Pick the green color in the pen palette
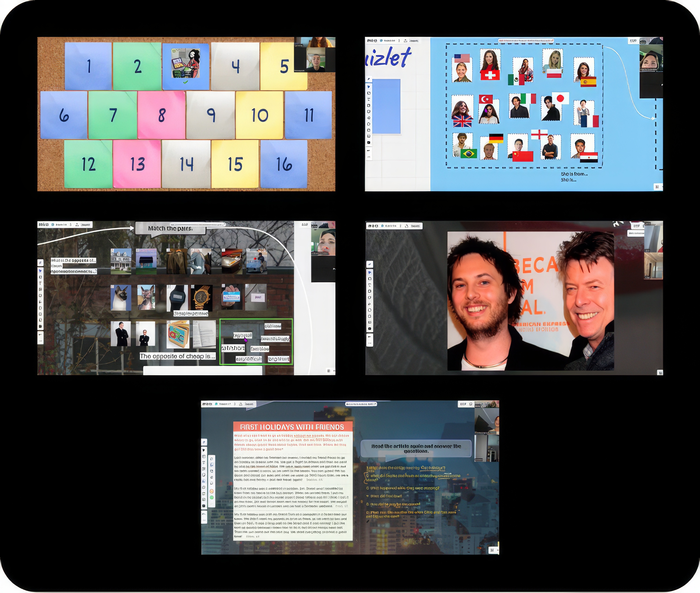Image resolution: width=700 pixels, height=593 pixels. point(212,498)
